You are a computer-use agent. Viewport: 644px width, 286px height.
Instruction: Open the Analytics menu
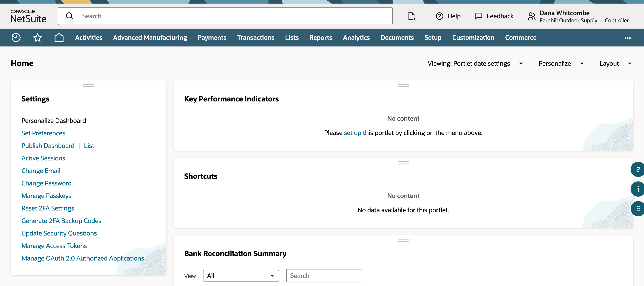tap(356, 38)
